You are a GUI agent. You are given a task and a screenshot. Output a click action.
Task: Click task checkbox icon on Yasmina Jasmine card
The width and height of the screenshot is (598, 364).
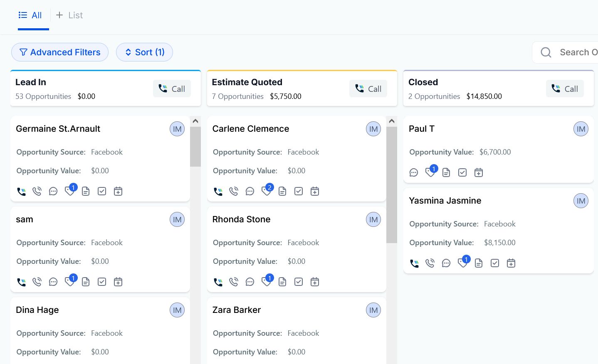[x=495, y=263]
